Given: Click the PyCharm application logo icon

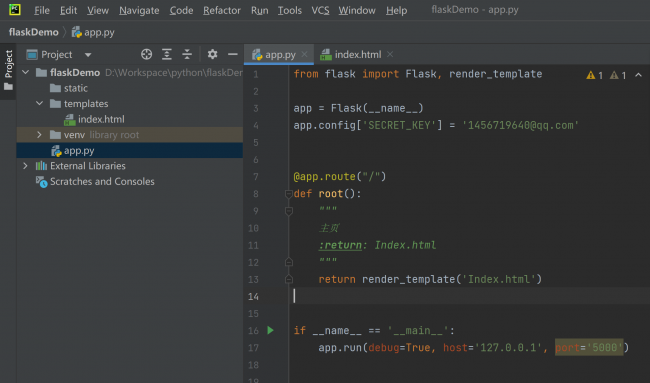Looking at the screenshot, I should click(15, 10).
